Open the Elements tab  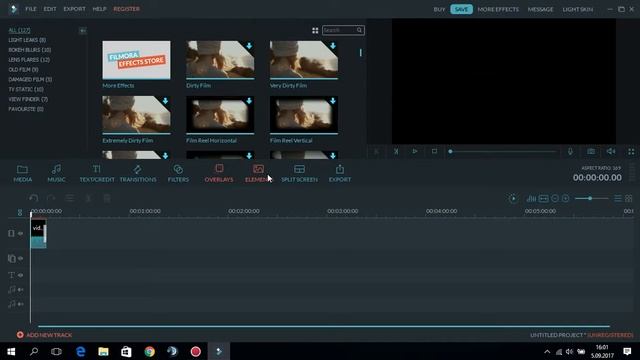(x=258, y=173)
